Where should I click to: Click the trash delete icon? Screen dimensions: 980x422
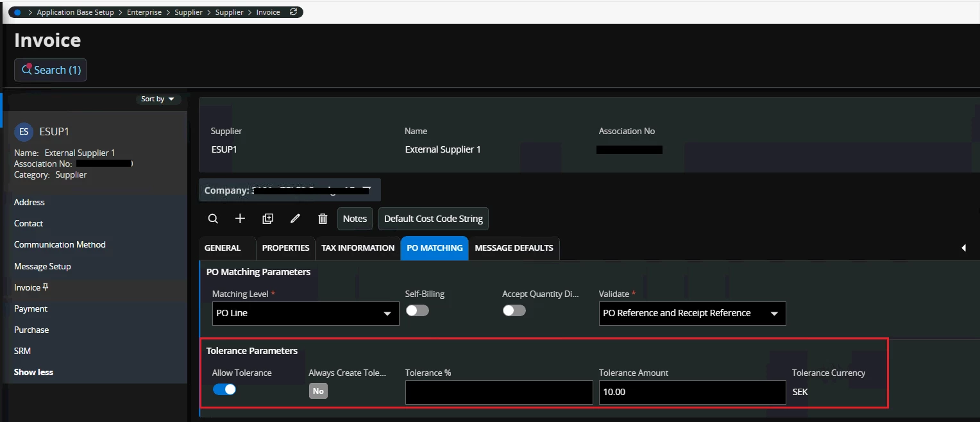click(323, 219)
